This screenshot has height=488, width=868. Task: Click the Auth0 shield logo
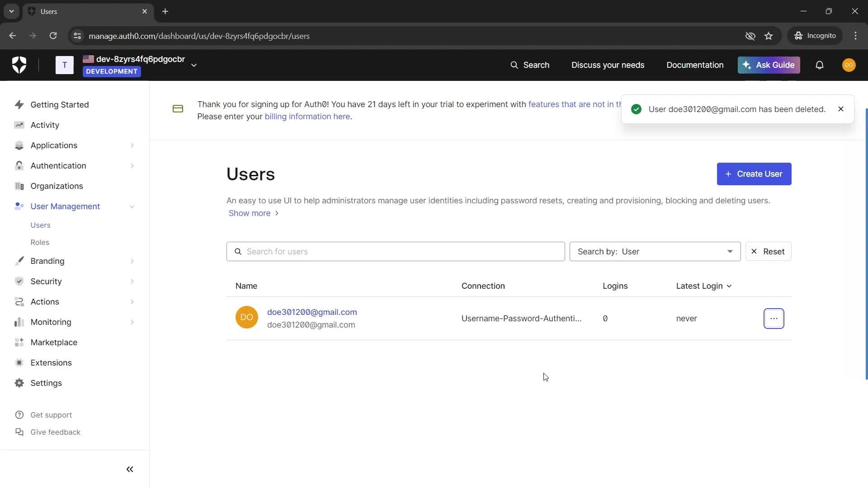pyautogui.click(x=19, y=65)
